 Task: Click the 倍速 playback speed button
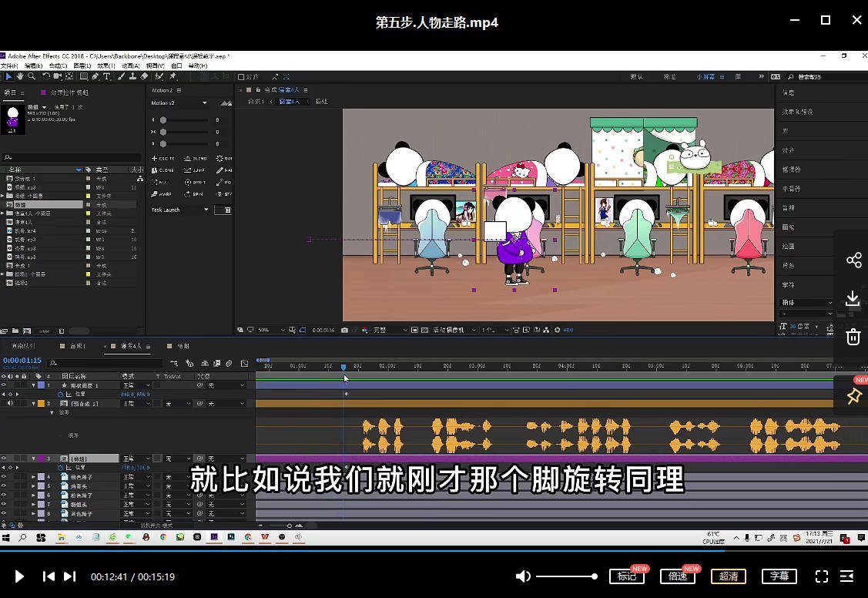pos(678,576)
